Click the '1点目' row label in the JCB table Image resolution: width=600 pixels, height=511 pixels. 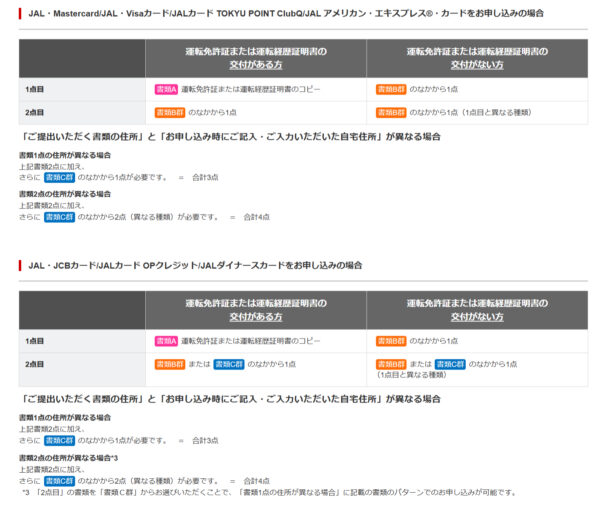[x=34, y=341]
